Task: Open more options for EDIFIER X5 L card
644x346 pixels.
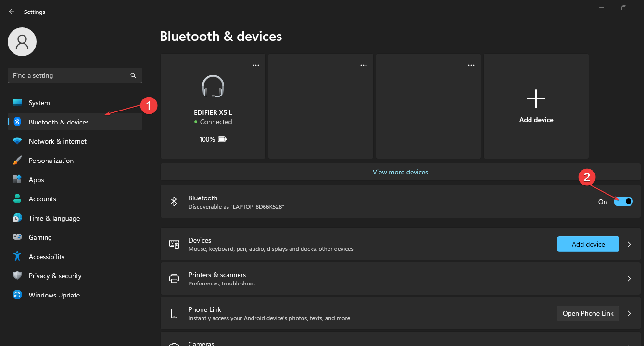Action: [256, 65]
